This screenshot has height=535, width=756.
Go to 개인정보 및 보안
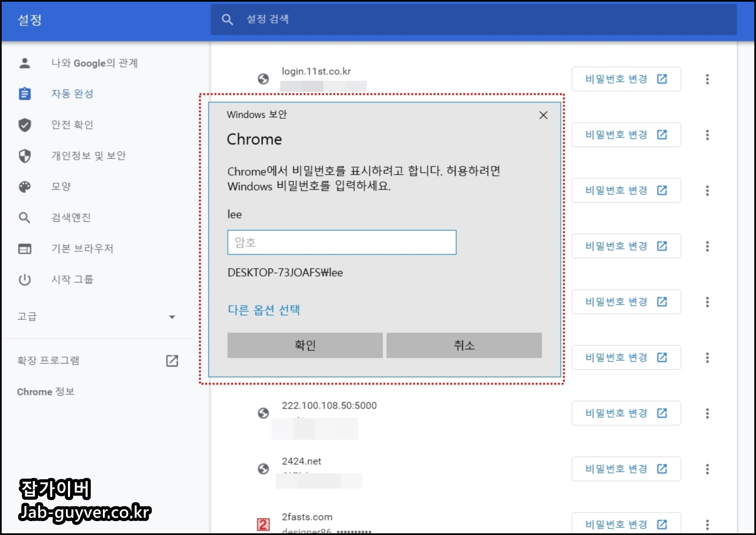click(89, 155)
